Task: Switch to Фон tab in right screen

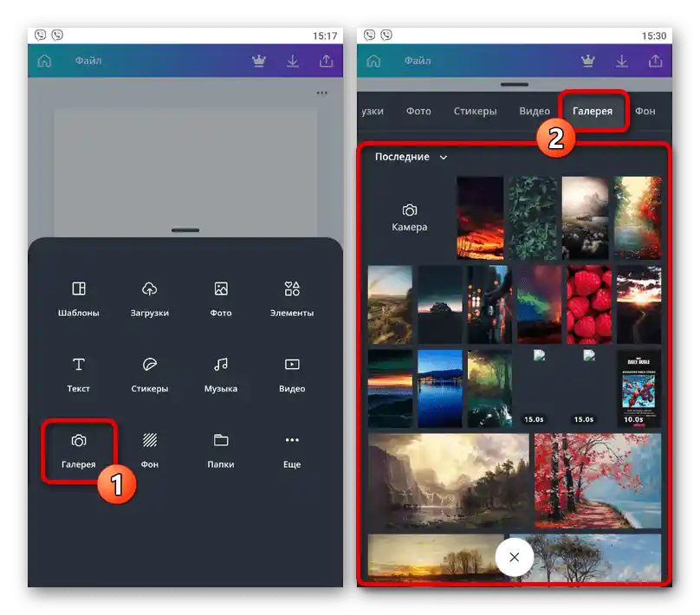Action: click(645, 111)
